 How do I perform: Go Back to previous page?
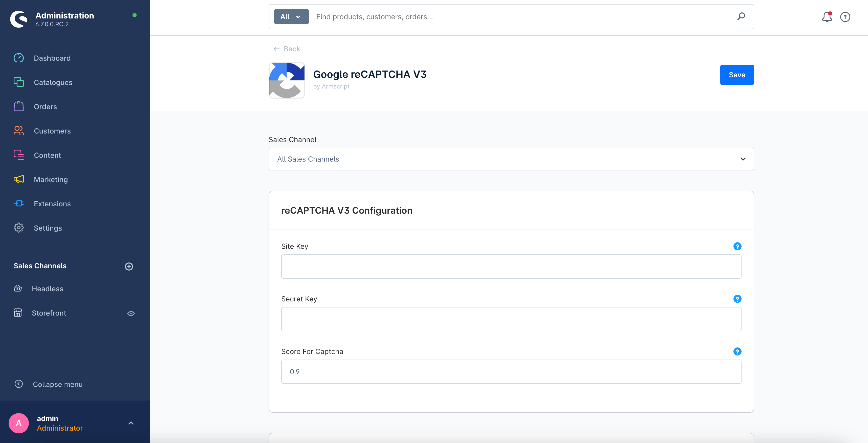(x=287, y=49)
